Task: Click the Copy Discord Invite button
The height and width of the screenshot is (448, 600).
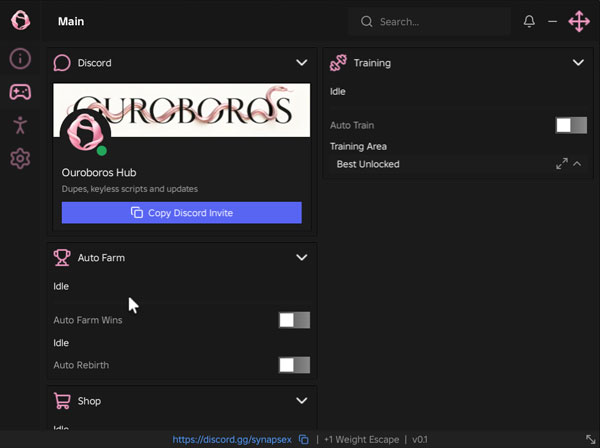Action: tap(182, 213)
